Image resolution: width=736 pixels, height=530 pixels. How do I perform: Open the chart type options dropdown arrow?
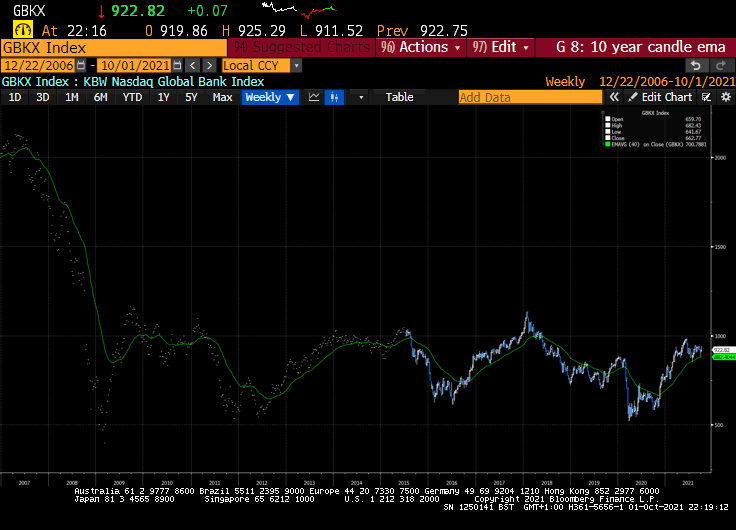(x=361, y=97)
